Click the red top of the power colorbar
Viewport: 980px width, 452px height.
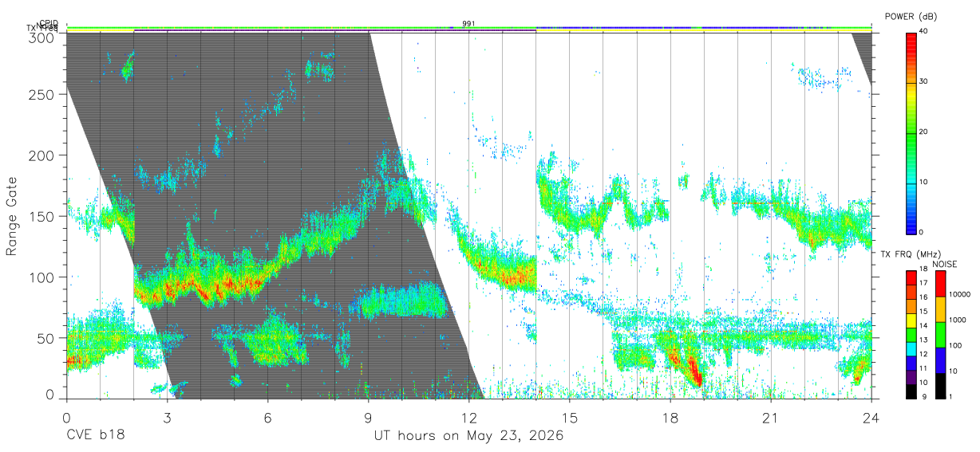[911, 40]
